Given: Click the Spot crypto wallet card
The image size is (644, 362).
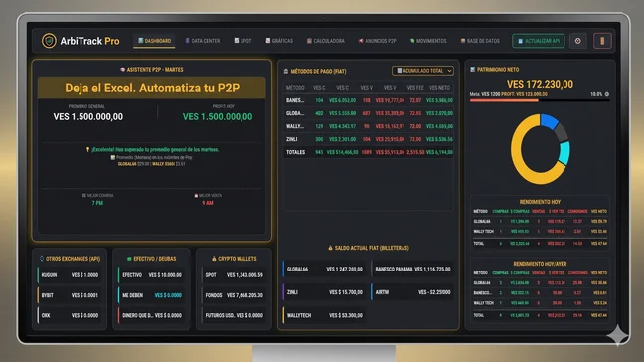Looking at the screenshot, I should coord(235,275).
